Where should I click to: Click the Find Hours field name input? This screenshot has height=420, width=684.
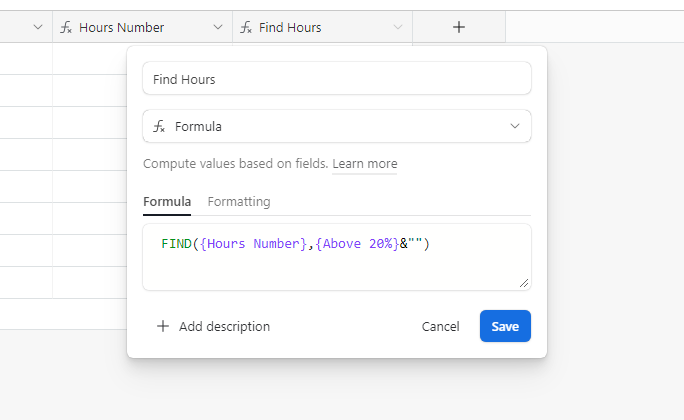tap(337, 79)
